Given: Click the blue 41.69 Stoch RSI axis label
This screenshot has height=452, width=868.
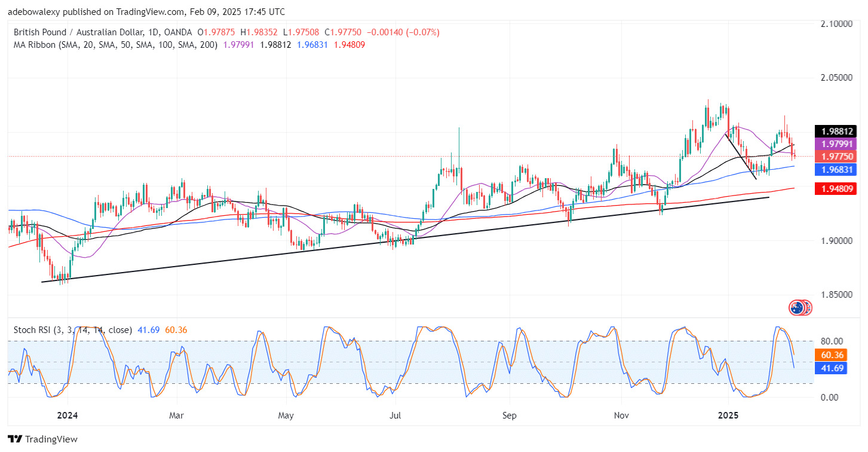Looking at the screenshot, I should (x=830, y=368).
